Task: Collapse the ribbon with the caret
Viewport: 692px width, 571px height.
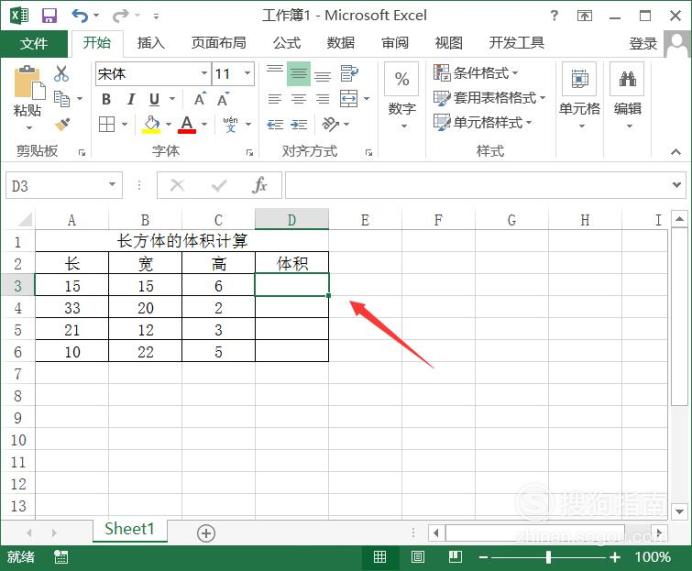Action: click(x=675, y=152)
